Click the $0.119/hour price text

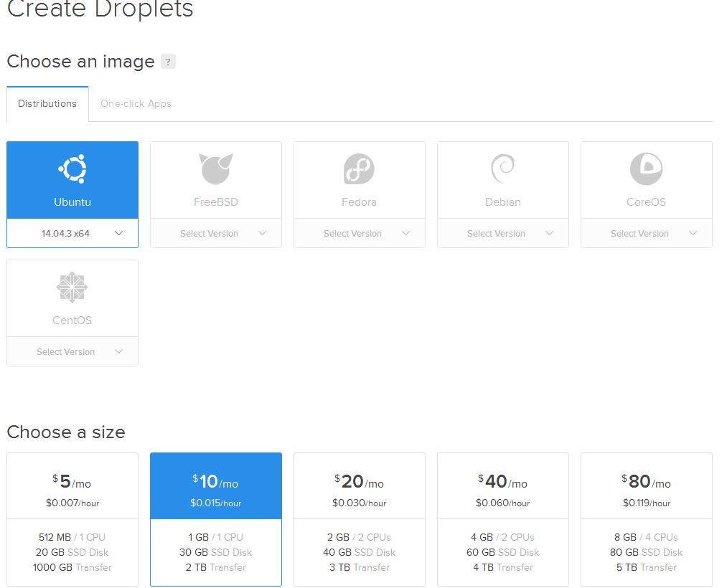[x=647, y=503]
